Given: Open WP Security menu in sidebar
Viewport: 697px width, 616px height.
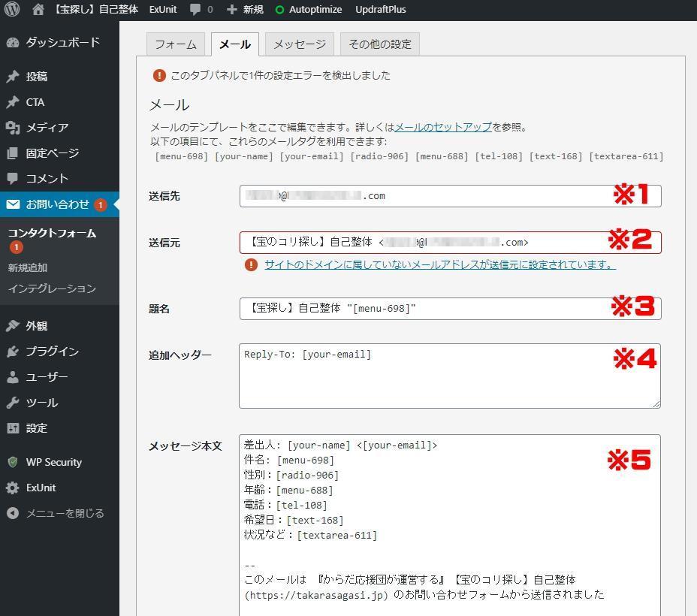Looking at the screenshot, I should (x=54, y=462).
